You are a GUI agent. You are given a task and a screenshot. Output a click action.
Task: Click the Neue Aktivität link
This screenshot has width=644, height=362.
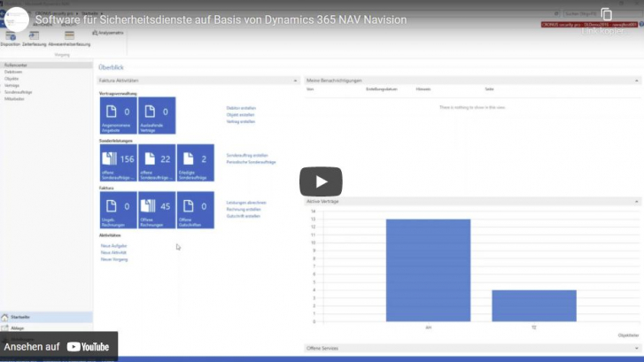(x=113, y=252)
